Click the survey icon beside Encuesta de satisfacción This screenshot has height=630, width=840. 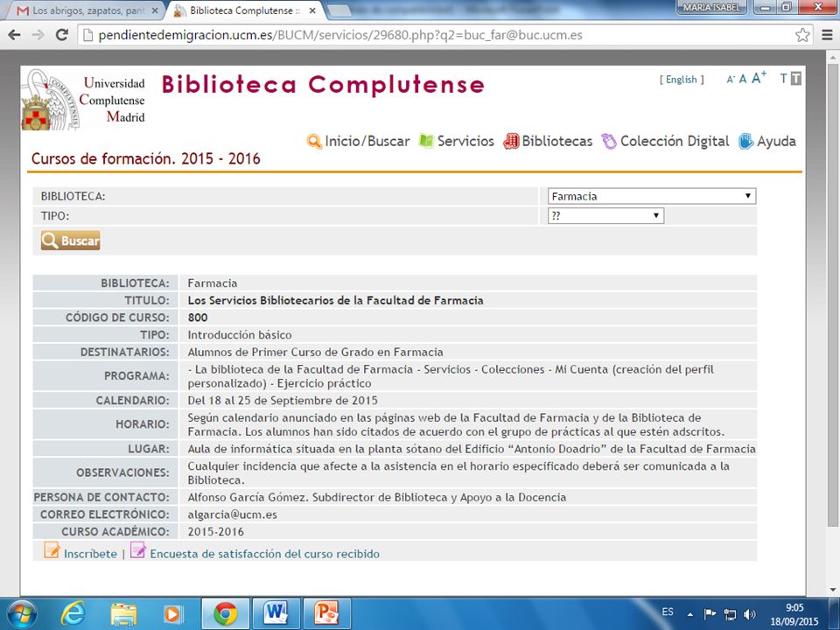[x=138, y=550]
